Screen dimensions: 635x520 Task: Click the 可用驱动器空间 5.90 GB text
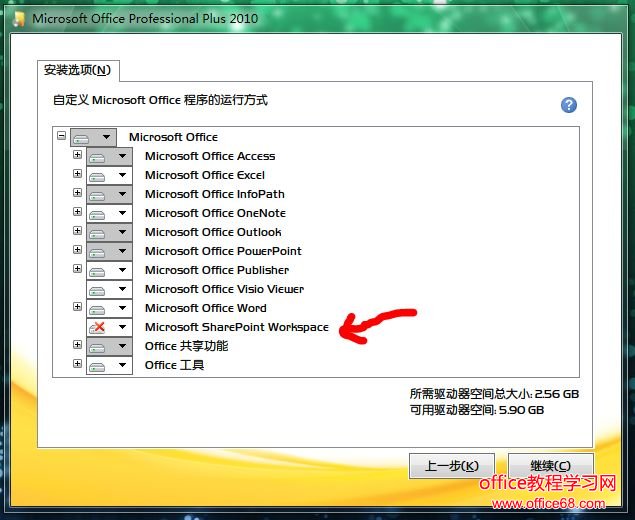477,410
